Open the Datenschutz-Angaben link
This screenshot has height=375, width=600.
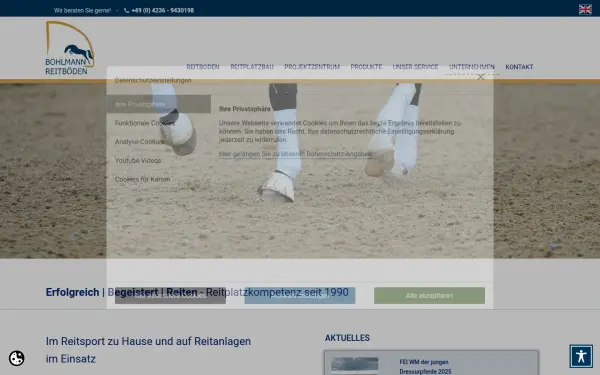[295, 154]
